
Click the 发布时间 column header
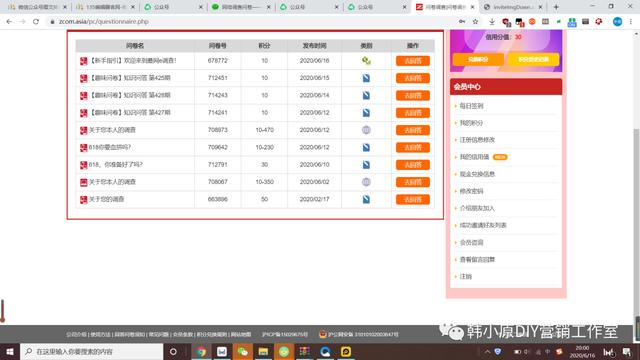314,46
